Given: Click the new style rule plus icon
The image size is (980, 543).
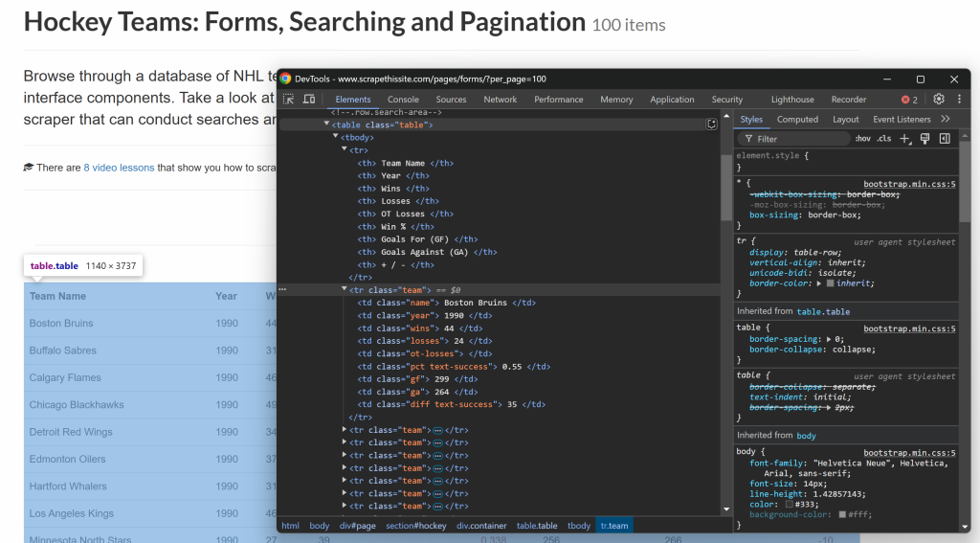Looking at the screenshot, I should tap(905, 139).
